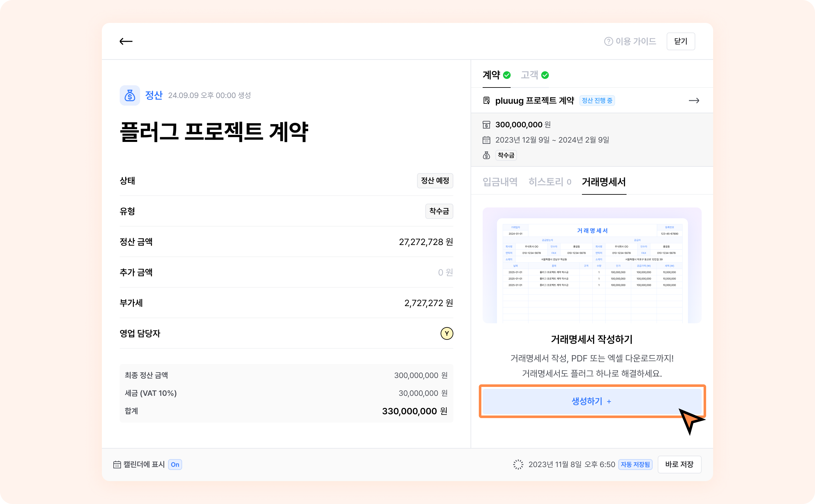Open the 입금내역 tab

(500, 182)
